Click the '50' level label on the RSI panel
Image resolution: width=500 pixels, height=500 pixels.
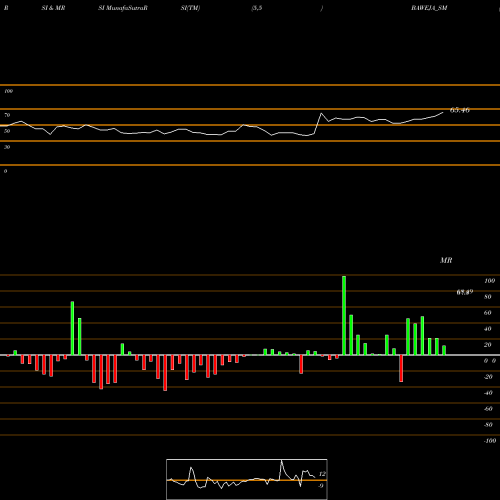point(7,131)
